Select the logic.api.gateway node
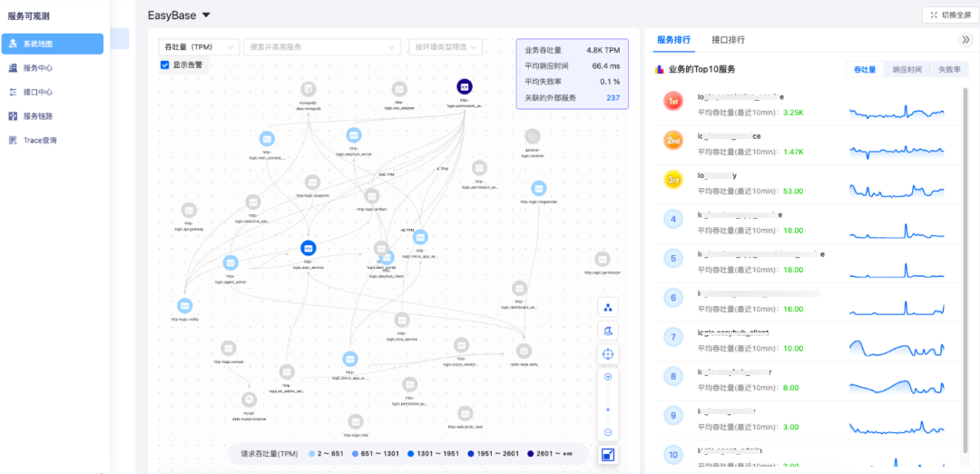This screenshot has width=980, height=474. point(189,211)
